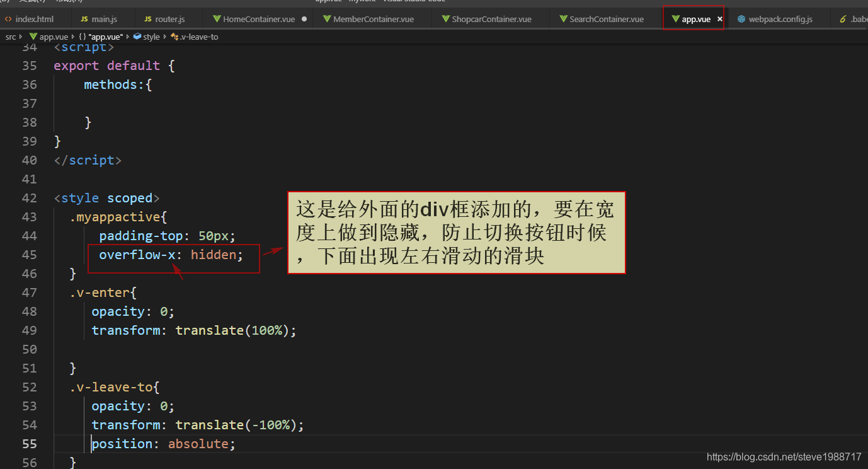This screenshot has width=868, height=469.
Task: Click line number 41 in the gutter
Action: (30, 179)
